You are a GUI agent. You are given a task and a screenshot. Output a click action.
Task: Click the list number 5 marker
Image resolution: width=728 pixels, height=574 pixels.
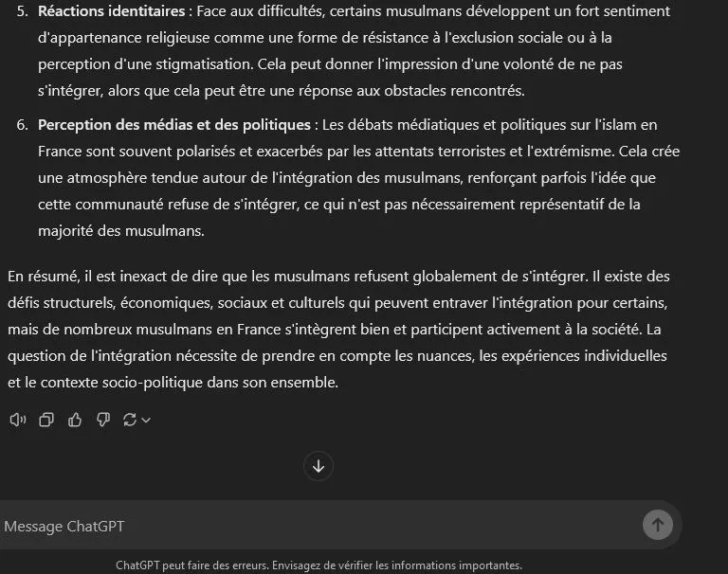coord(23,11)
